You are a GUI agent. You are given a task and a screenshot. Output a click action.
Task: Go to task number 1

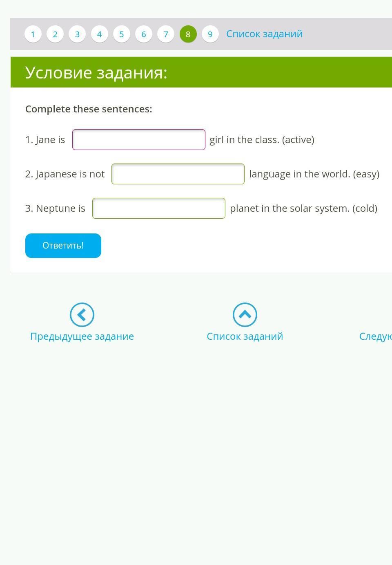click(33, 34)
